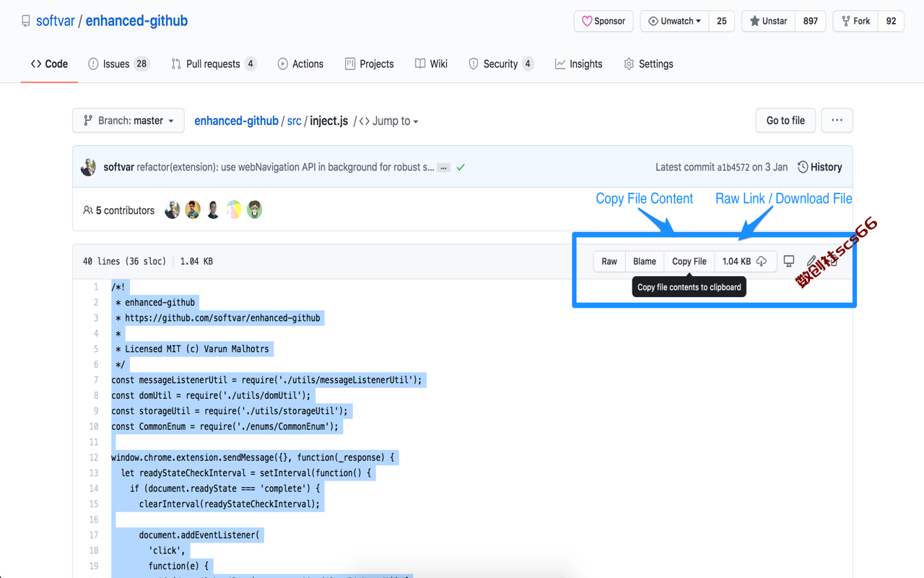Click the forks count 92
Screen dimensions: 924x578
tap(892, 21)
